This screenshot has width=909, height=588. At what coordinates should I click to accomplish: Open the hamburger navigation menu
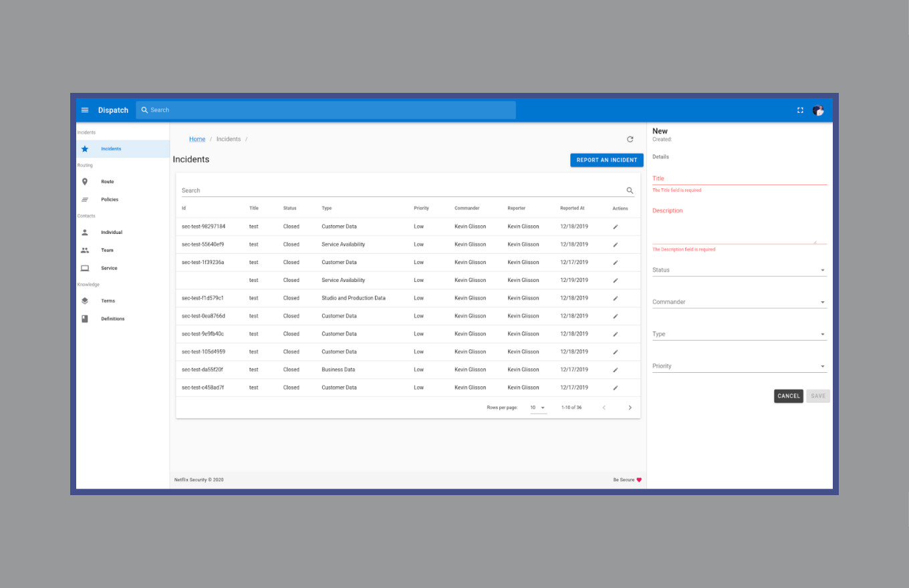click(85, 110)
